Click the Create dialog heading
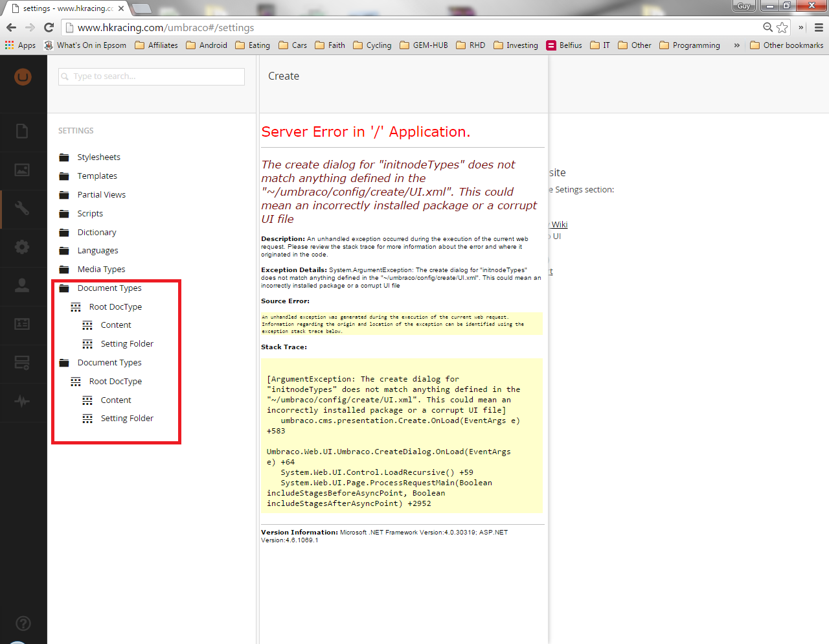829x644 pixels. coord(284,76)
